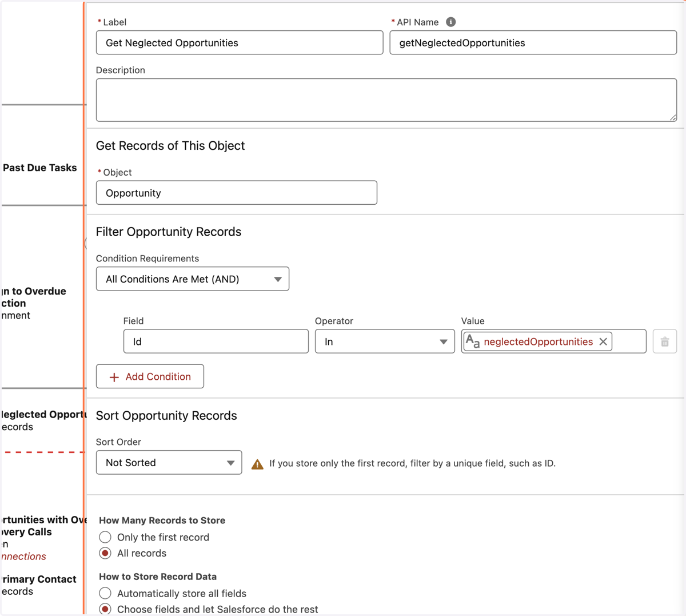Click the Field input showing Id
686x616 pixels.
(216, 341)
